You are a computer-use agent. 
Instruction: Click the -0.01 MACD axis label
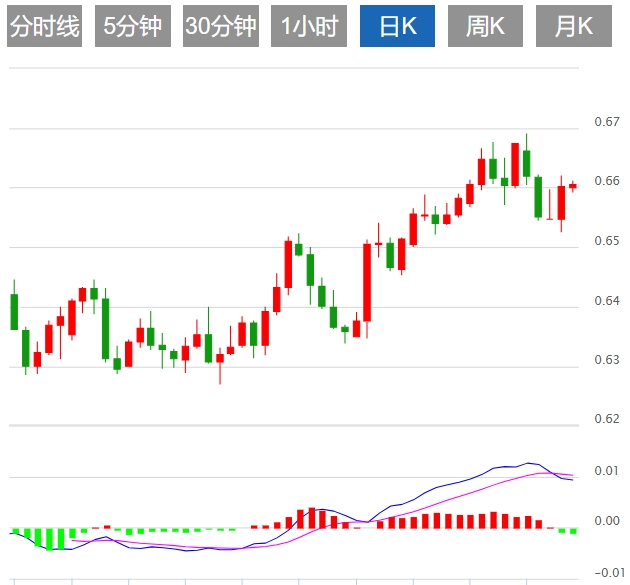(x=609, y=573)
